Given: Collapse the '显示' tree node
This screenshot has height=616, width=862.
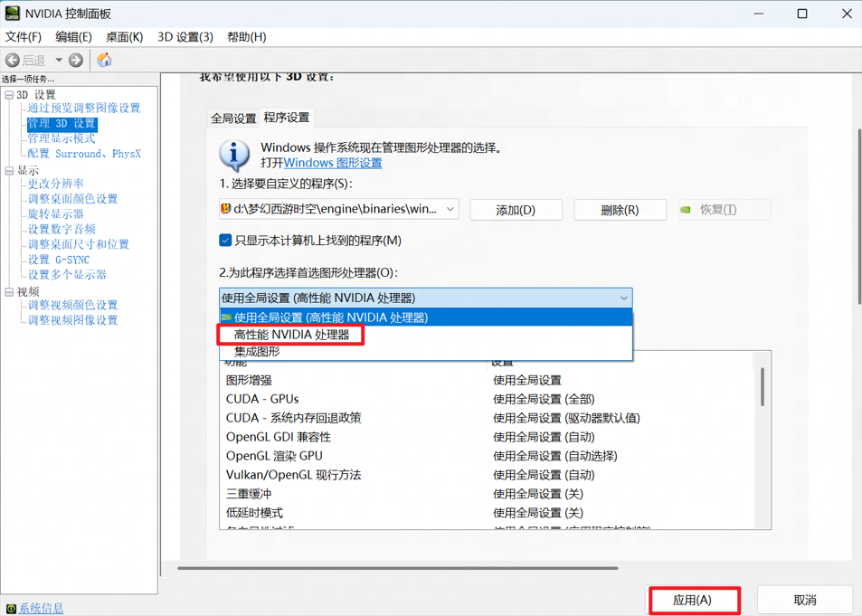Looking at the screenshot, I should (9, 170).
